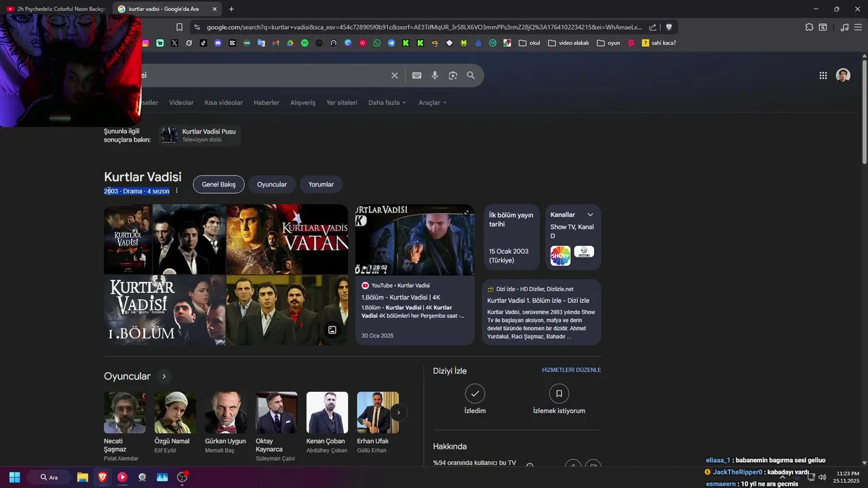Select the Oyuncular chip
The image size is (868, 488).
[272, 184]
